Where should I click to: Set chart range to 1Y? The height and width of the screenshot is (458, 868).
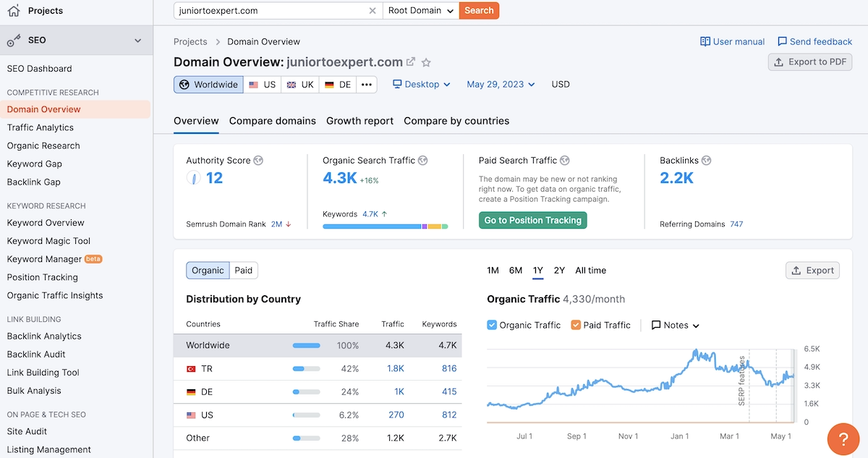[x=538, y=271]
